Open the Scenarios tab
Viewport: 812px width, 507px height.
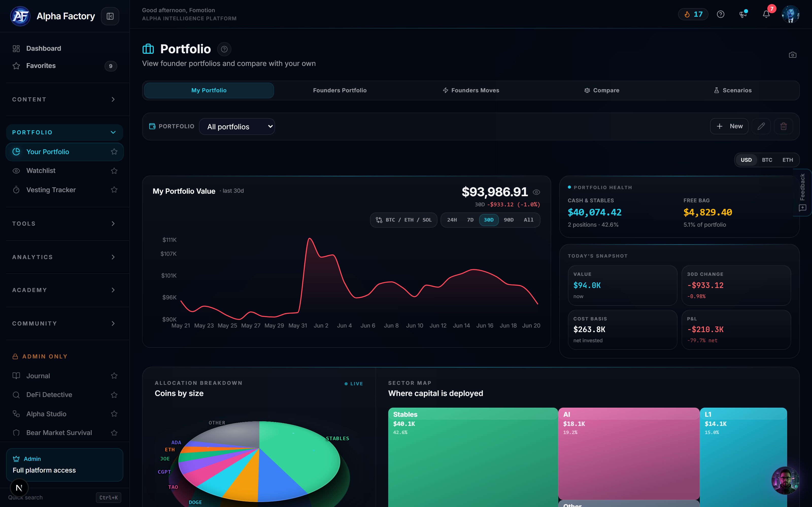point(733,90)
